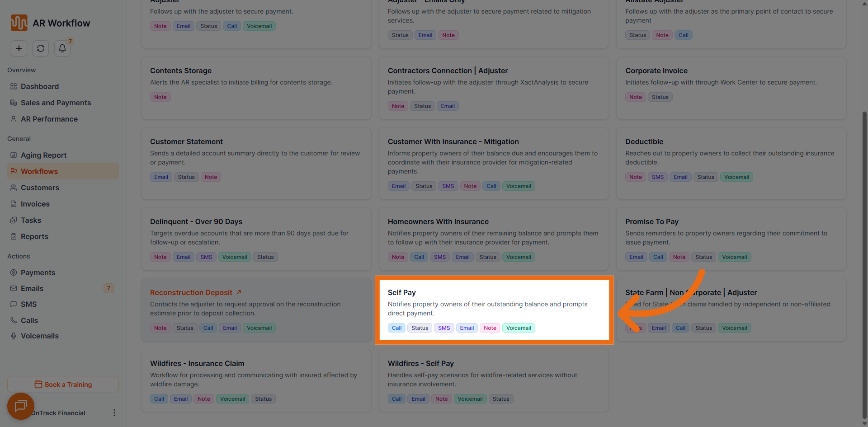The image size is (868, 427).
Task: Select the Voicemails sidebar item
Action: (40, 336)
